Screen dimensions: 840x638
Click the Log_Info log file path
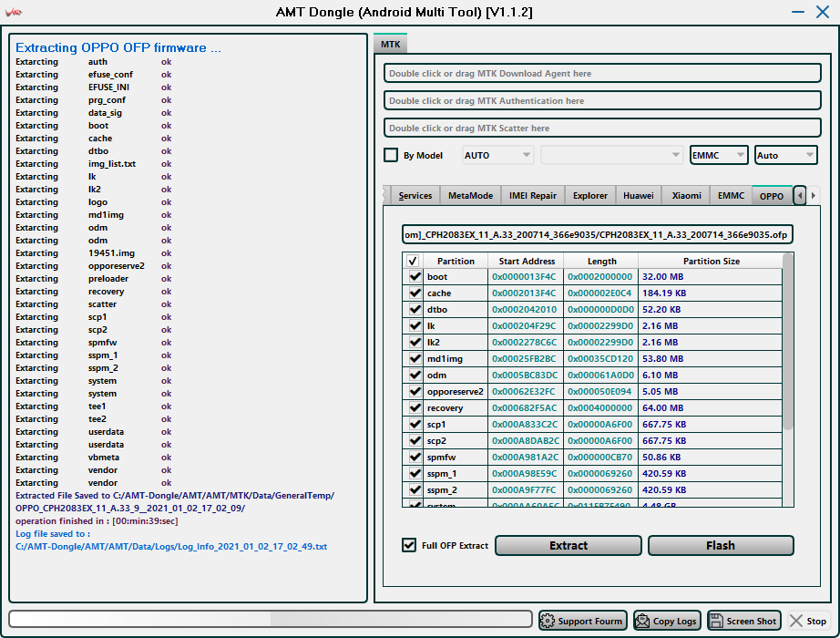click(x=171, y=546)
